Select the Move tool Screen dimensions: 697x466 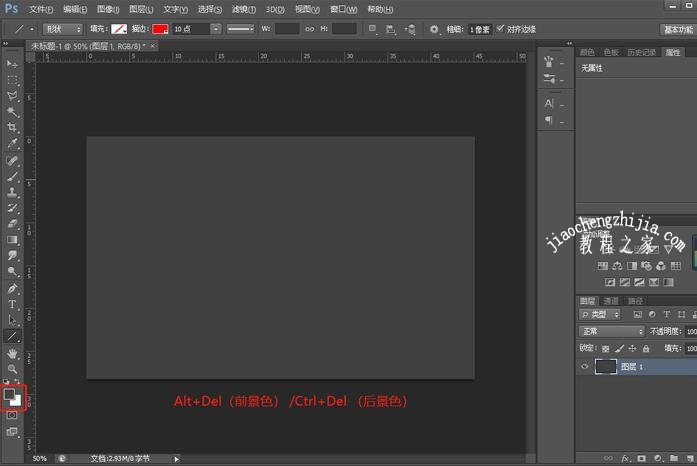(13, 64)
